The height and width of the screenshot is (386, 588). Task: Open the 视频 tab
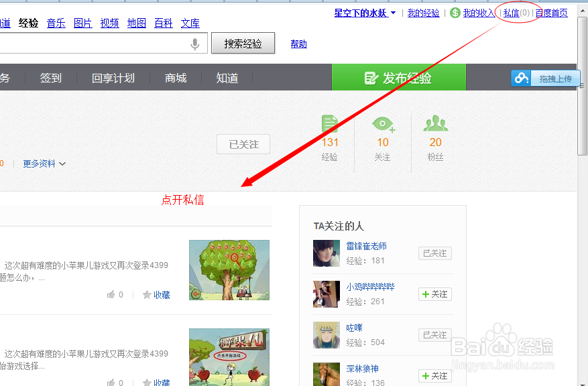(109, 23)
